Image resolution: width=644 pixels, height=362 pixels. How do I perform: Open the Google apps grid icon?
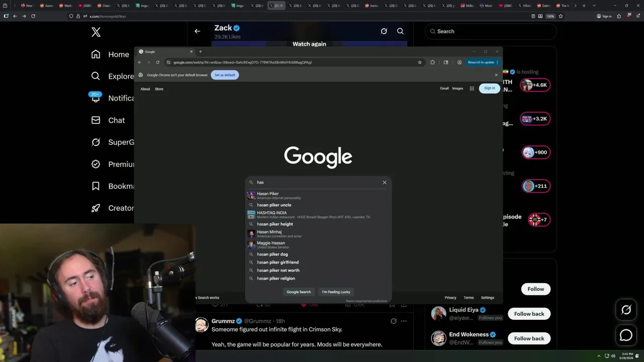tap(472, 88)
